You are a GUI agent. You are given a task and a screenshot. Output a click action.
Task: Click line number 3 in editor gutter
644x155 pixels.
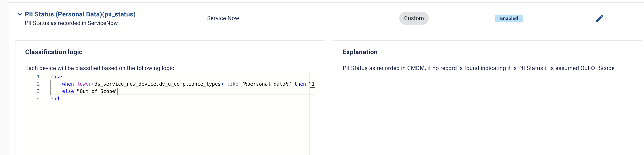[38, 91]
